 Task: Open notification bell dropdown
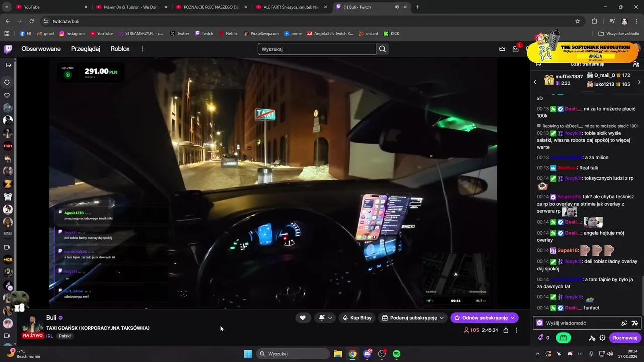click(x=326, y=318)
